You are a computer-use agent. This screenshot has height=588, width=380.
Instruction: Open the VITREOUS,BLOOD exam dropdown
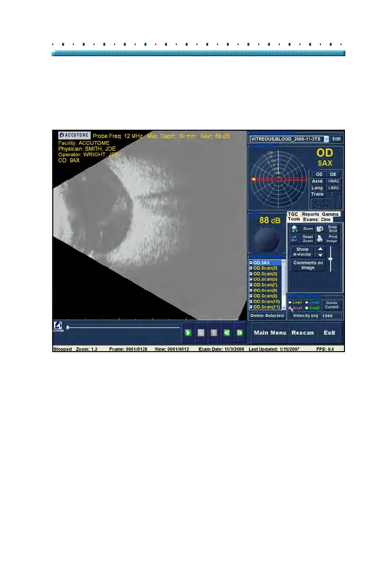pyautogui.click(x=327, y=139)
